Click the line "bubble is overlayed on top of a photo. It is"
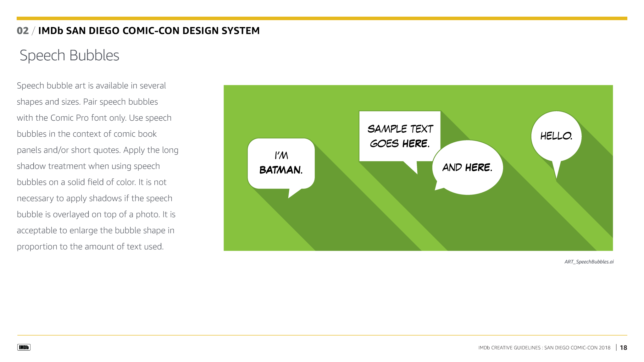Viewport: 644px width, 362px height. coord(96,214)
